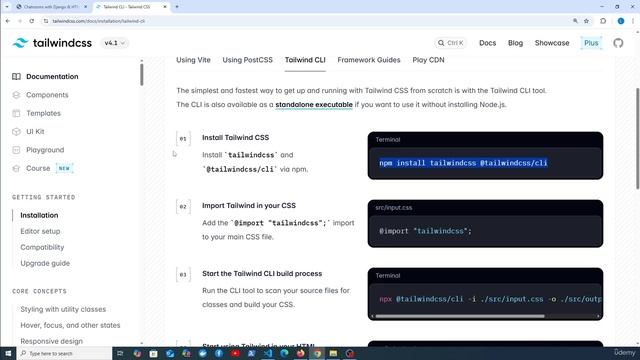This screenshot has height=360, width=640.
Task: Click the Documentation book icon
Action: pos(16,76)
